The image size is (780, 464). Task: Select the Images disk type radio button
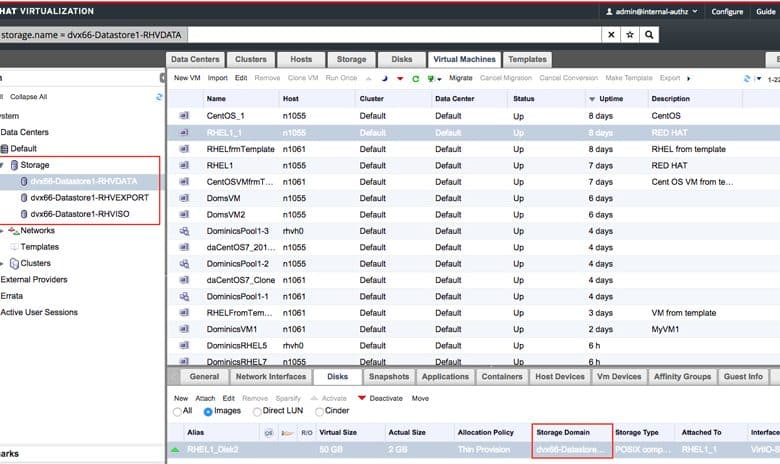coord(208,412)
